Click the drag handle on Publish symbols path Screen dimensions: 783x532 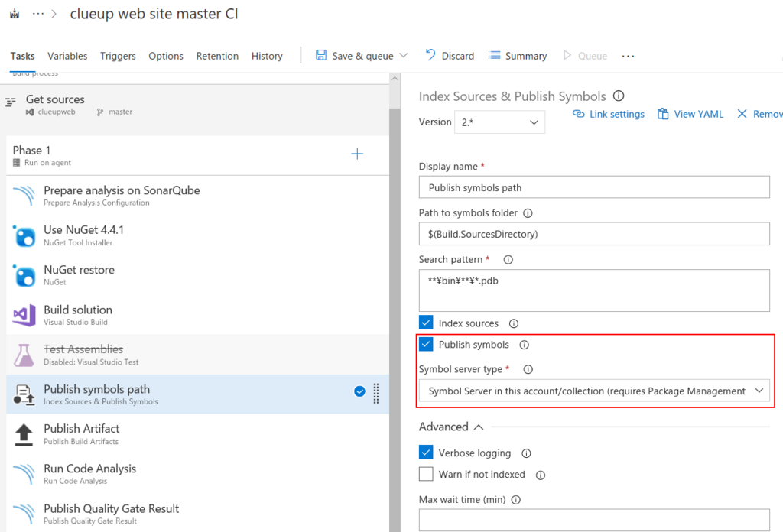[x=376, y=393]
